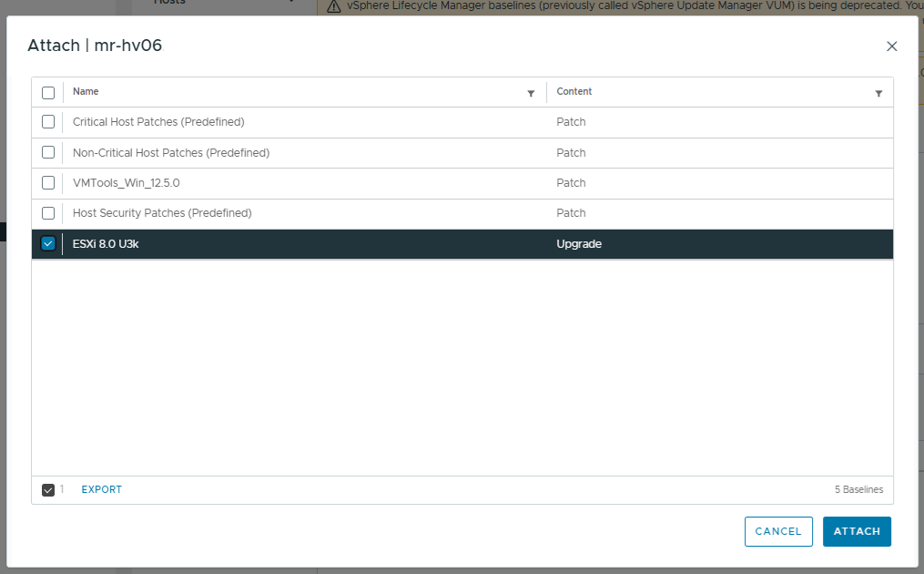Viewport: 924px width, 574px height.
Task: Click Patch cell in Host Security Patches row
Action: pyautogui.click(x=571, y=213)
